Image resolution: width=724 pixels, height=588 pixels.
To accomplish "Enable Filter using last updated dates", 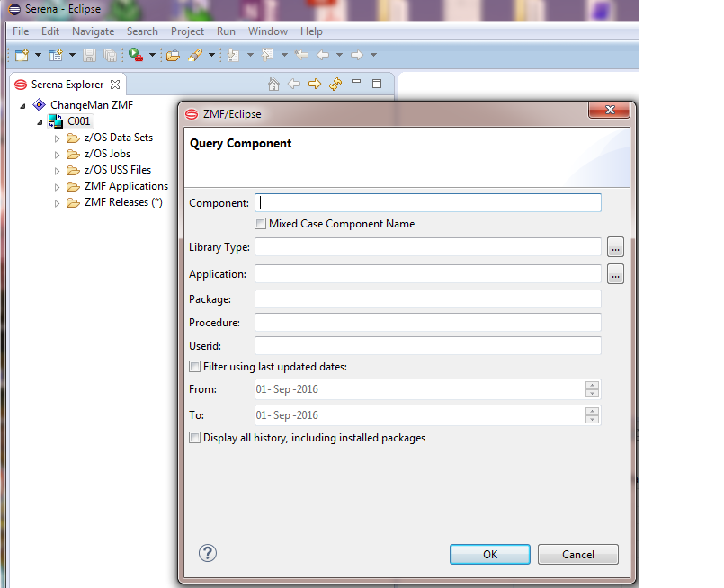I will (x=195, y=367).
